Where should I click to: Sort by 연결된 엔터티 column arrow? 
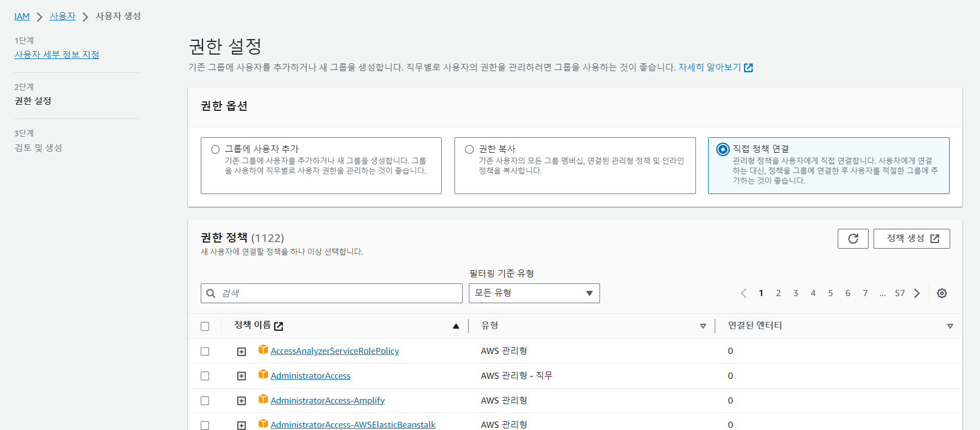coord(950,326)
